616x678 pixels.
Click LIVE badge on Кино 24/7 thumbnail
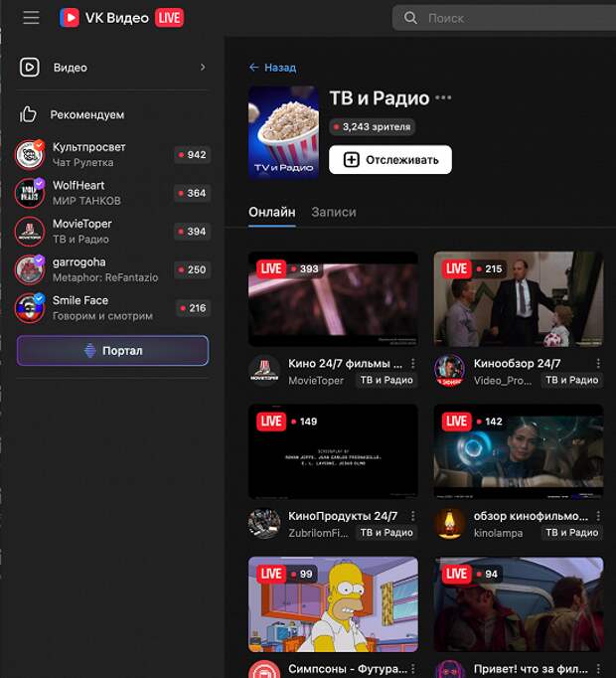[x=271, y=268]
